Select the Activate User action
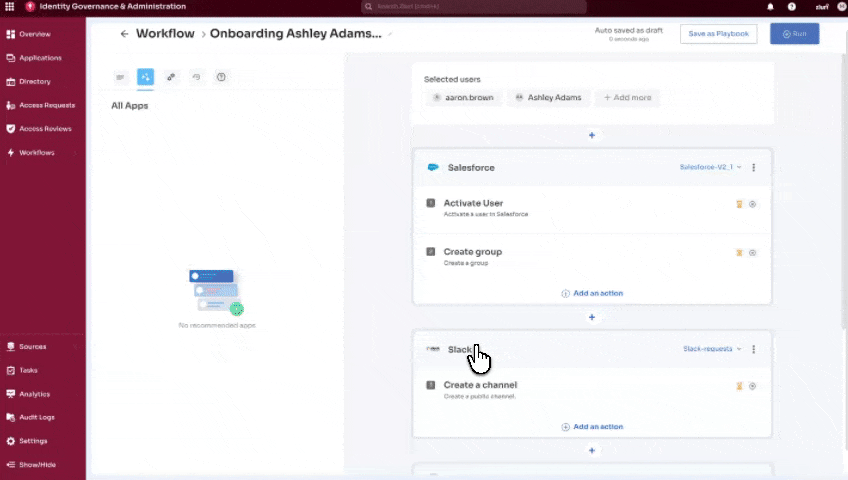Image resolution: width=848 pixels, height=480 pixels. pos(592,208)
